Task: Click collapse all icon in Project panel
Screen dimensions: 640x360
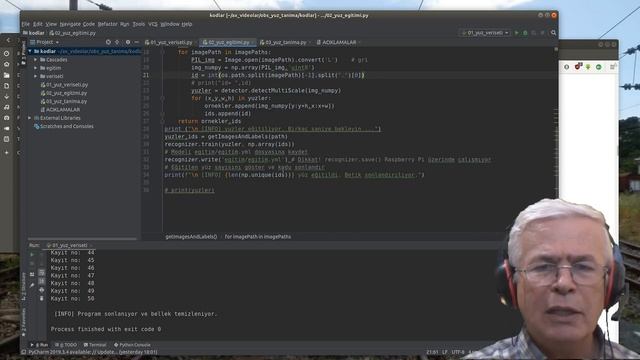Action: click(x=117, y=42)
